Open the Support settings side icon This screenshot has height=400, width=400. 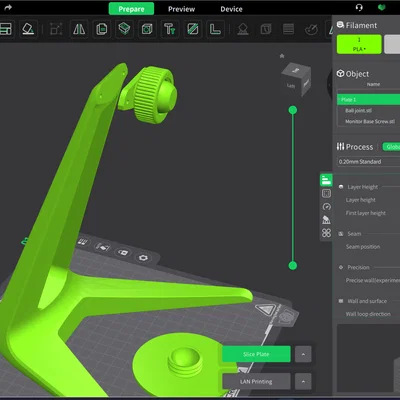326,220
